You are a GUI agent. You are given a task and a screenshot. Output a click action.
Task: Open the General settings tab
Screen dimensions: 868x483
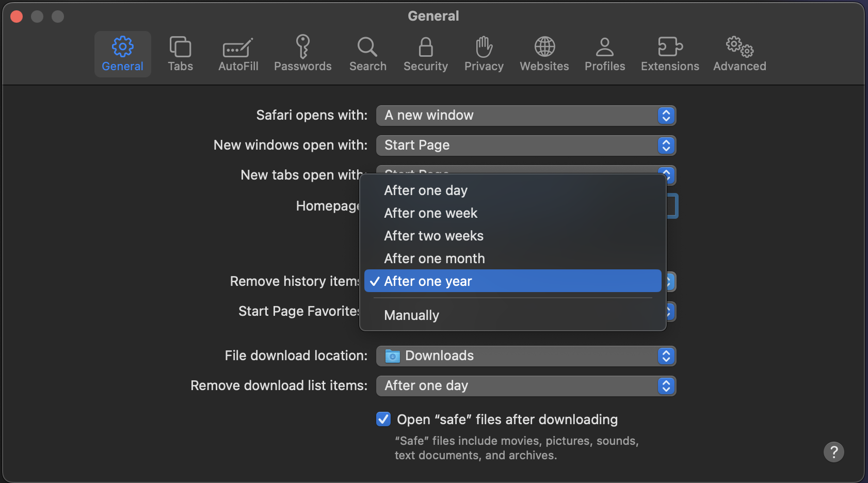122,54
